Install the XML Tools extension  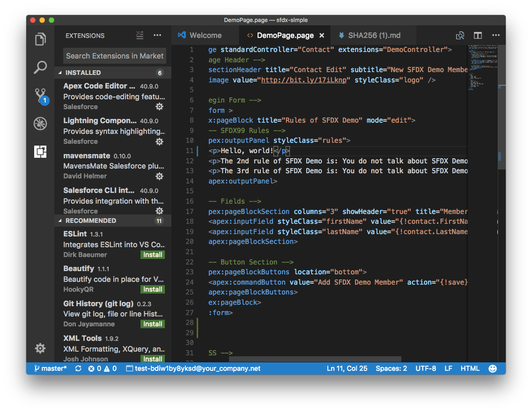153,359
